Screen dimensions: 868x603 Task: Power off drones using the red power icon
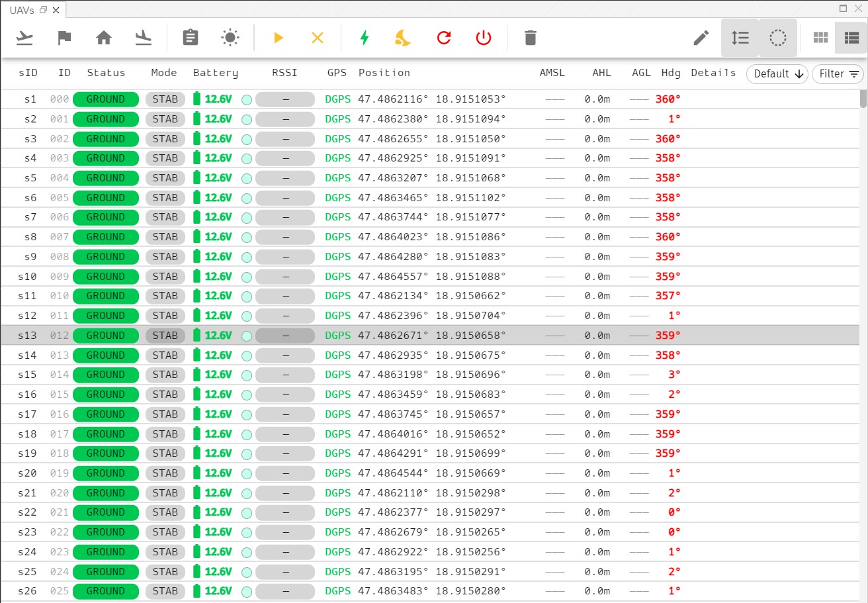484,38
